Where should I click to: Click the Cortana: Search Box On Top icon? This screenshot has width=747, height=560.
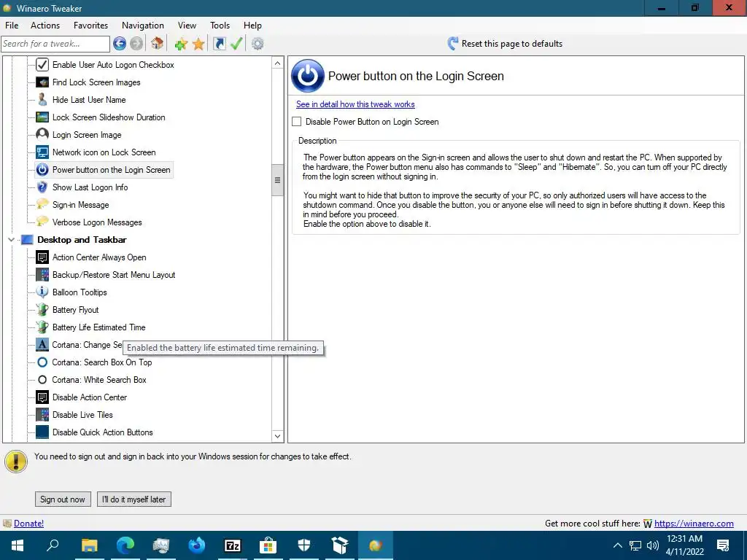pos(42,362)
